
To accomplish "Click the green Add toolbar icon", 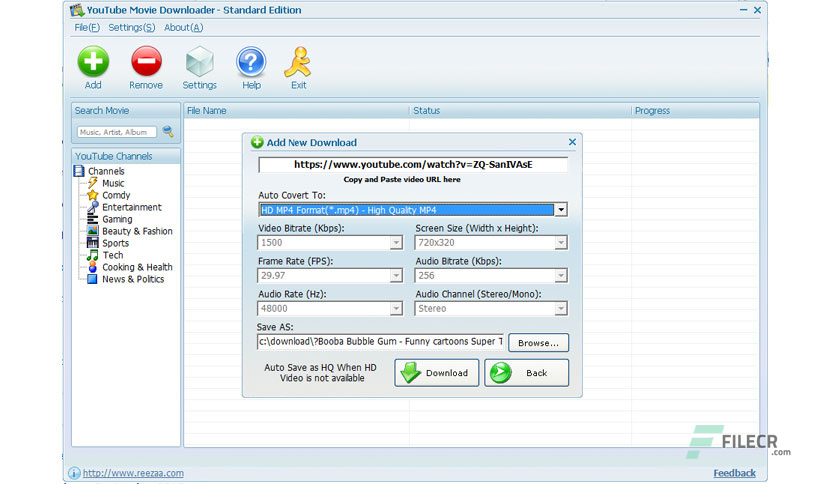I will [93, 61].
